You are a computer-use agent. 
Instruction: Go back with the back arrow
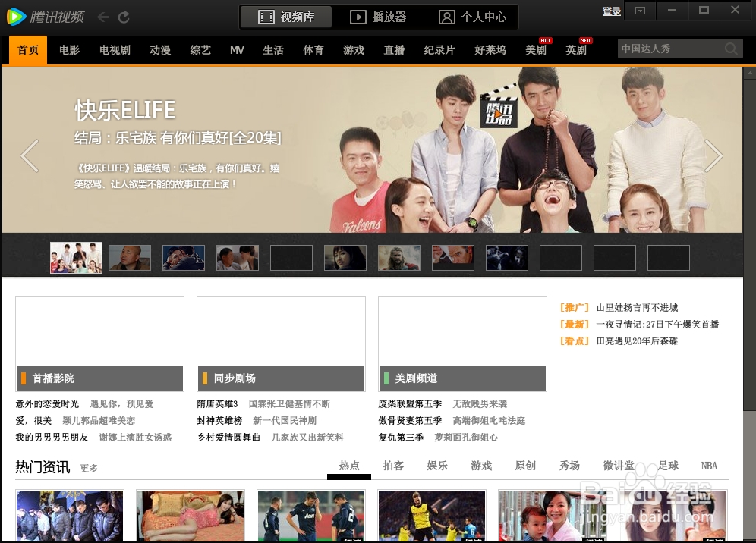click(102, 17)
